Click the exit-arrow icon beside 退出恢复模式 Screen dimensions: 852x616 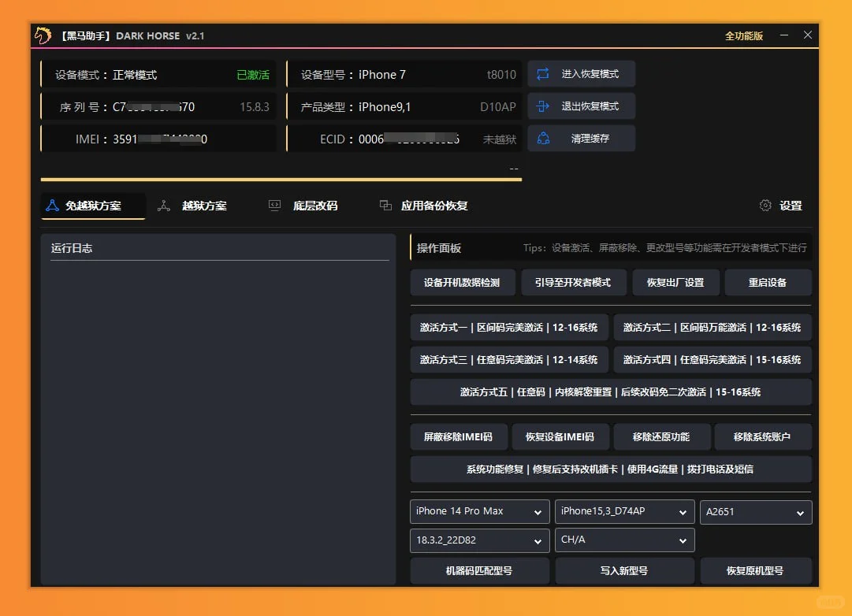pos(541,106)
